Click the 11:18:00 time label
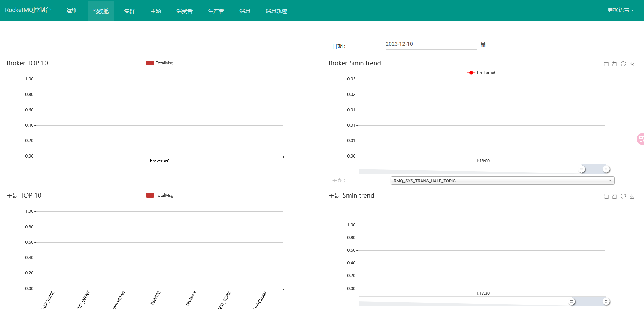The height and width of the screenshot is (314, 644). point(482,161)
